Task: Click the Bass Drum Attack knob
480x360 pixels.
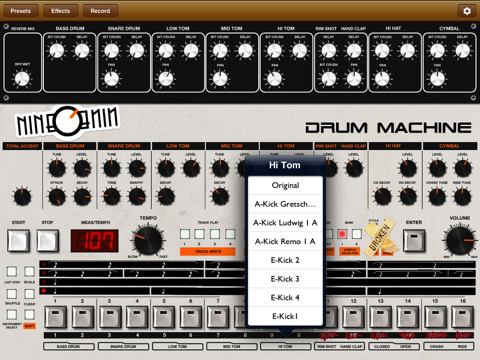Action: (x=57, y=197)
